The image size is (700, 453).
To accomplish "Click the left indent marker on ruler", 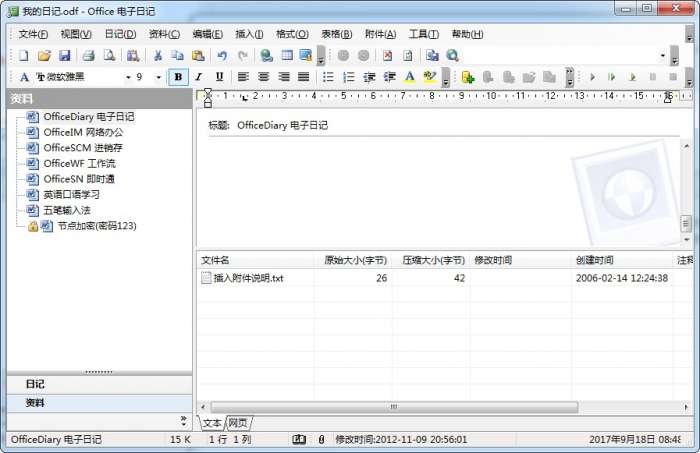I will tap(208, 103).
